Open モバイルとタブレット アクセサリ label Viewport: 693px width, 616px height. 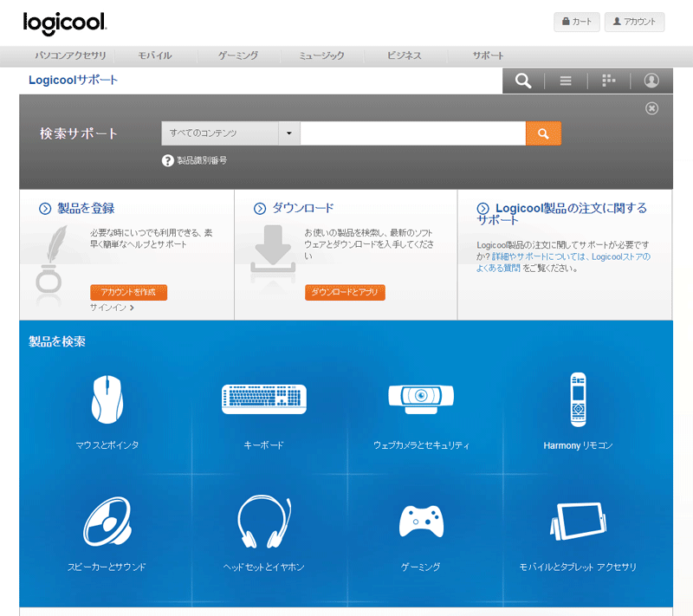coord(578,567)
